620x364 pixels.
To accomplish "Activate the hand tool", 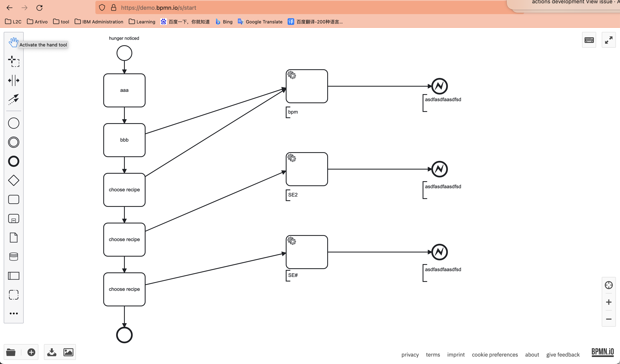I will click(x=13, y=42).
